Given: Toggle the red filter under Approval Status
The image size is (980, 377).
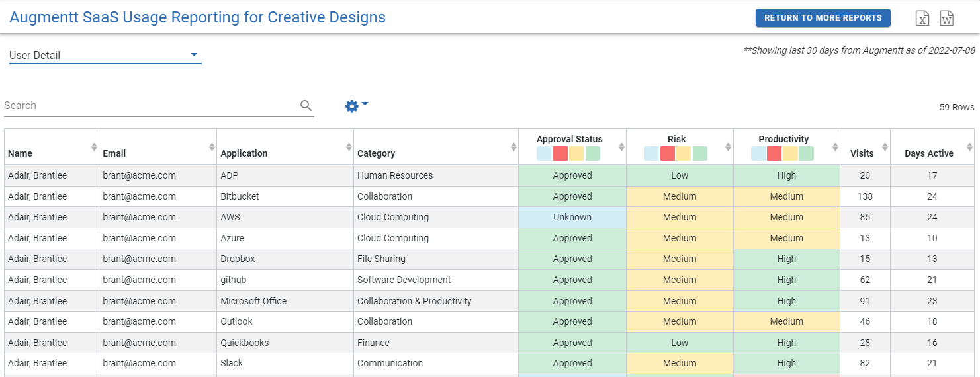Looking at the screenshot, I should [x=560, y=153].
